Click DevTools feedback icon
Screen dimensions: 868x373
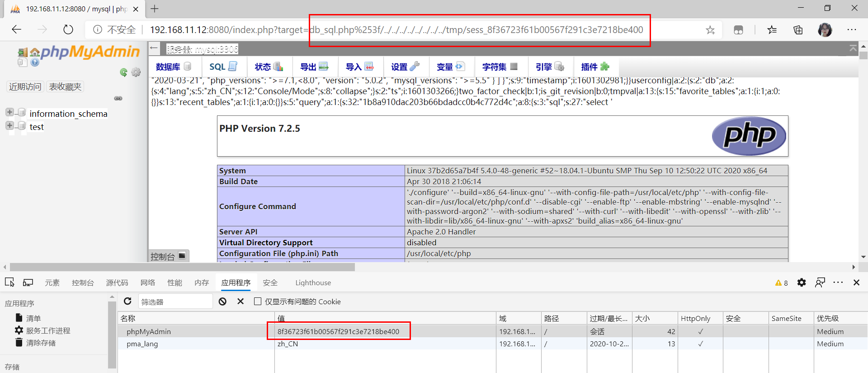820,282
